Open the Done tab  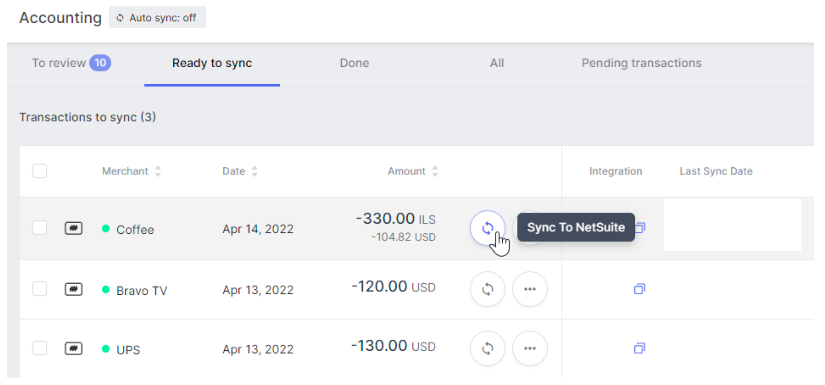(354, 63)
